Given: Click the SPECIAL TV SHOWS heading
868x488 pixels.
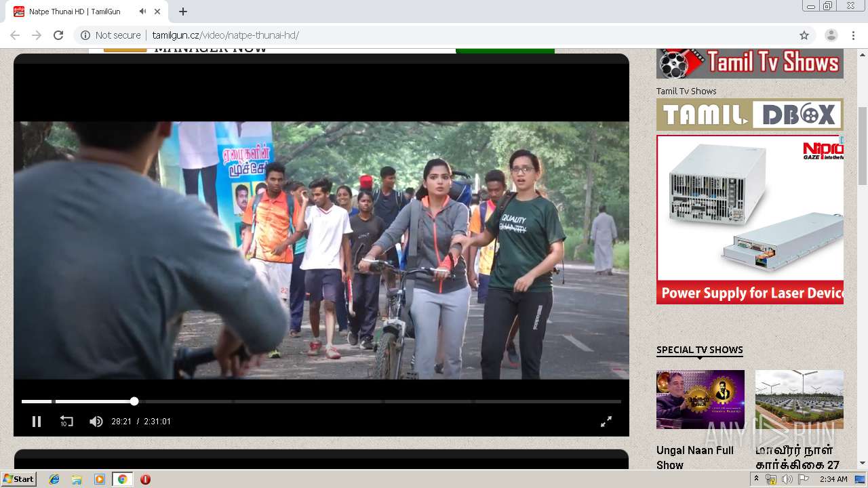Looking at the screenshot, I should (700, 350).
